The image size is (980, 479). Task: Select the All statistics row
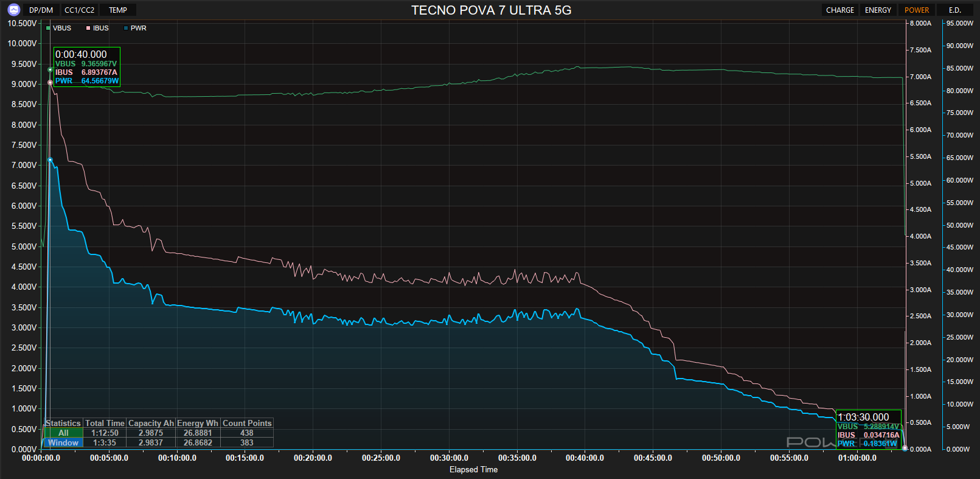pyautogui.click(x=159, y=433)
